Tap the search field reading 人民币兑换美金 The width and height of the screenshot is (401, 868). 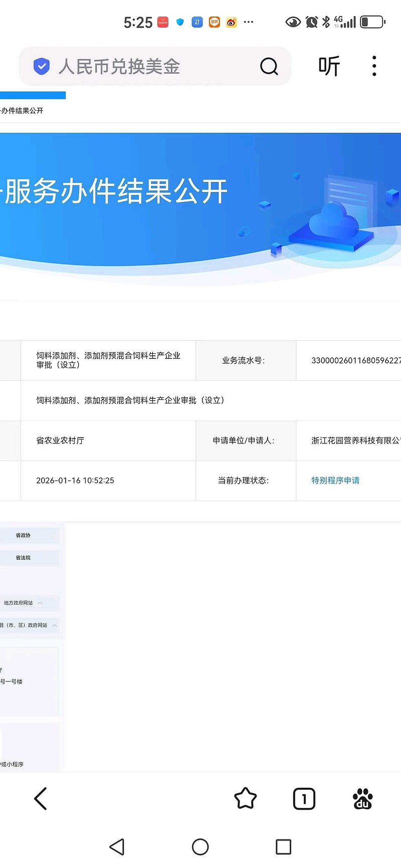click(155, 66)
